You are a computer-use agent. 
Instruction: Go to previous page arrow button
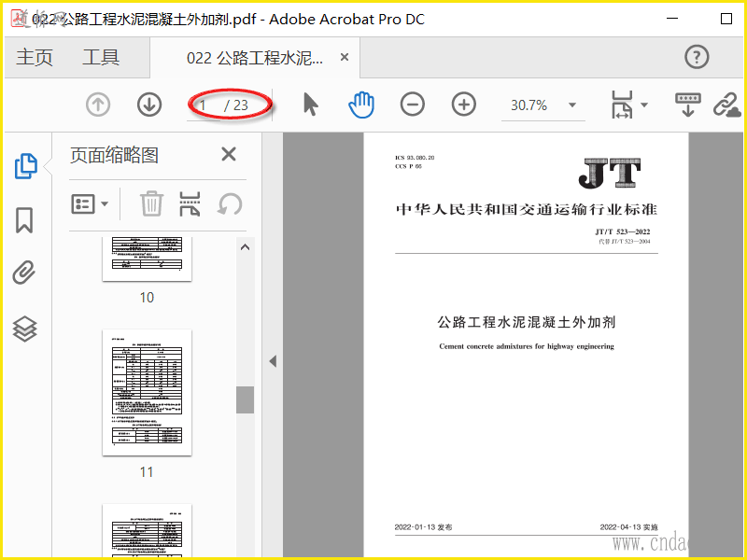[98, 105]
